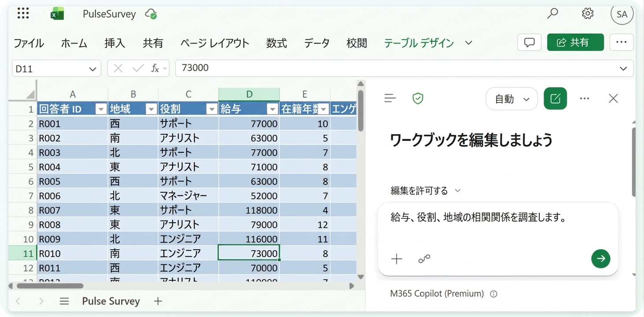The image size is (644, 317).
Task: Confirm the formula bar entry
Action: pos(138,68)
